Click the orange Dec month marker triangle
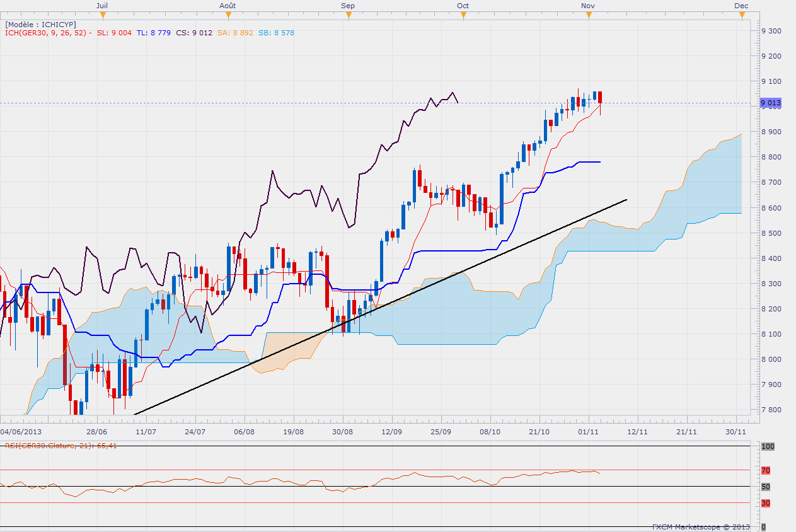The image size is (796, 532). pos(742,15)
